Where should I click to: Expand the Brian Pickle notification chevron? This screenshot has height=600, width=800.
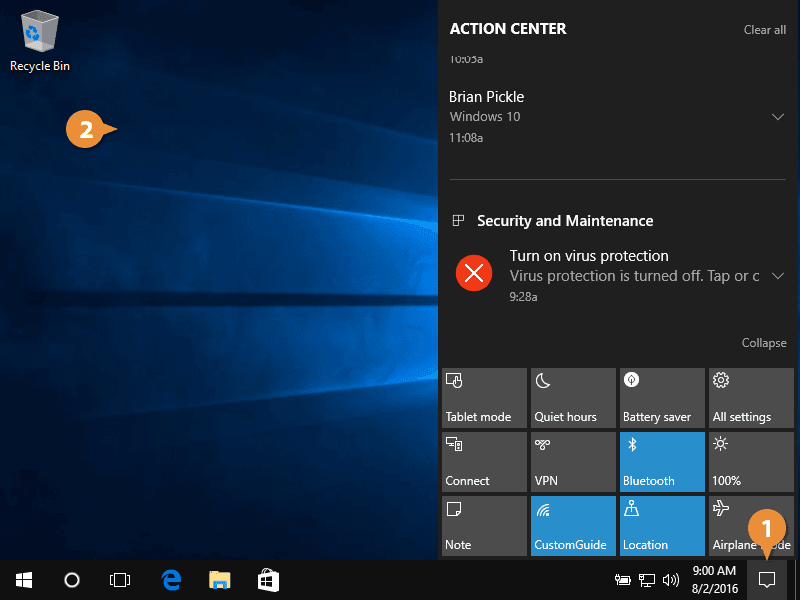(x=778, y=117)
